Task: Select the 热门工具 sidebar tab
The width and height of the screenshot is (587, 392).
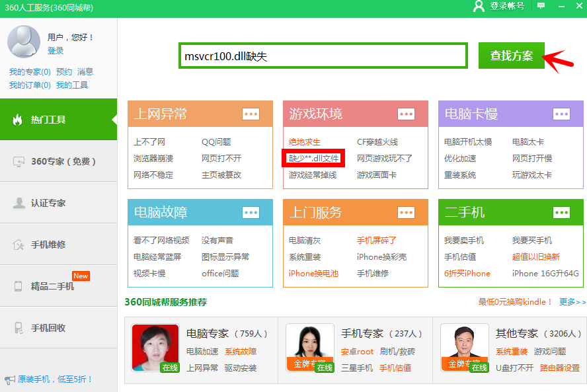Action: click(x=58, y=120)
